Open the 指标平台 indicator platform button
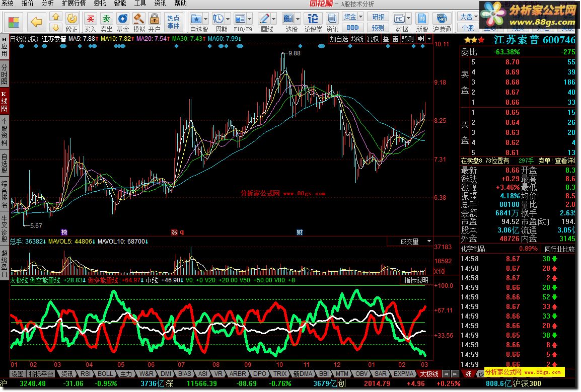 pos(41,374)
